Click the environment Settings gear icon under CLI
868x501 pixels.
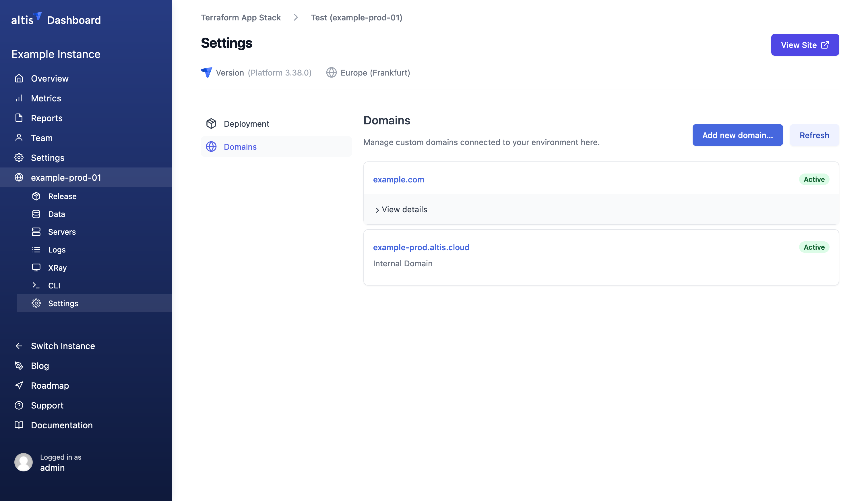pos(36,303)
